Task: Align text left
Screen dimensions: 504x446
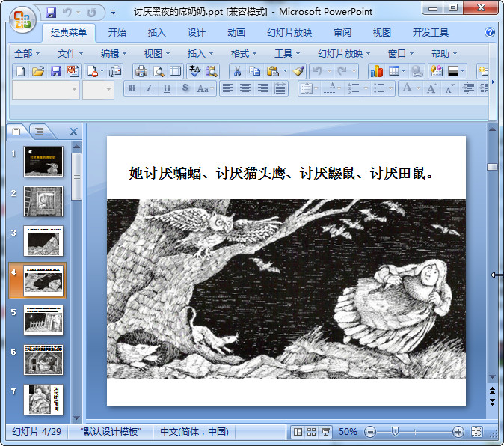Action: tap(228, 88)
